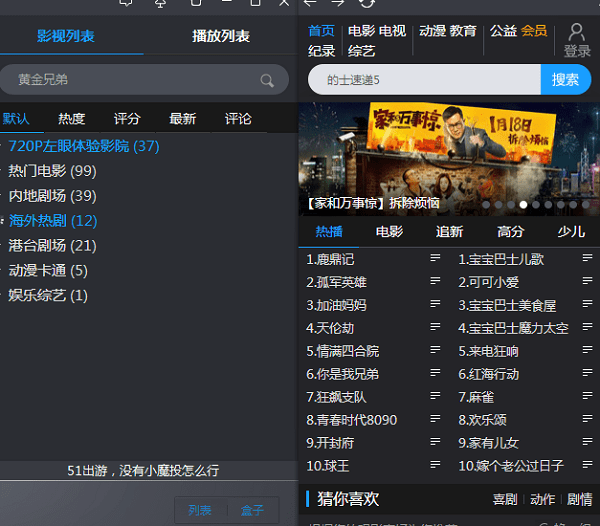Open list icon next to 9.家有儿女
The height and width of the screenshot is (526, 600).
[587, 442]
